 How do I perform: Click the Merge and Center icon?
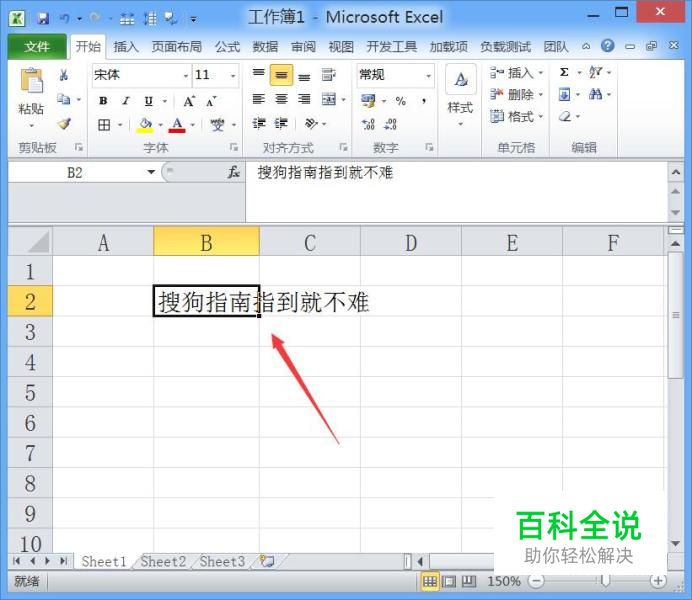click(x=329, y=99)
